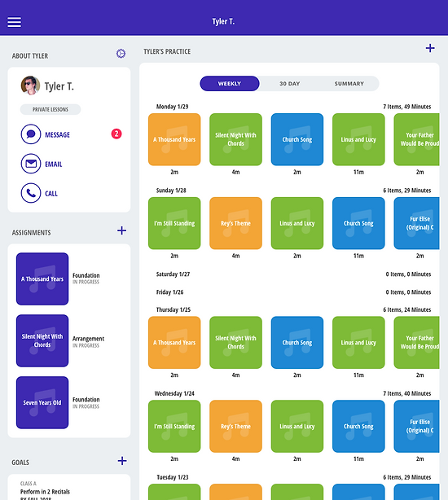
Task: Click the Call phone icon
Action: [x=31, y=193]
